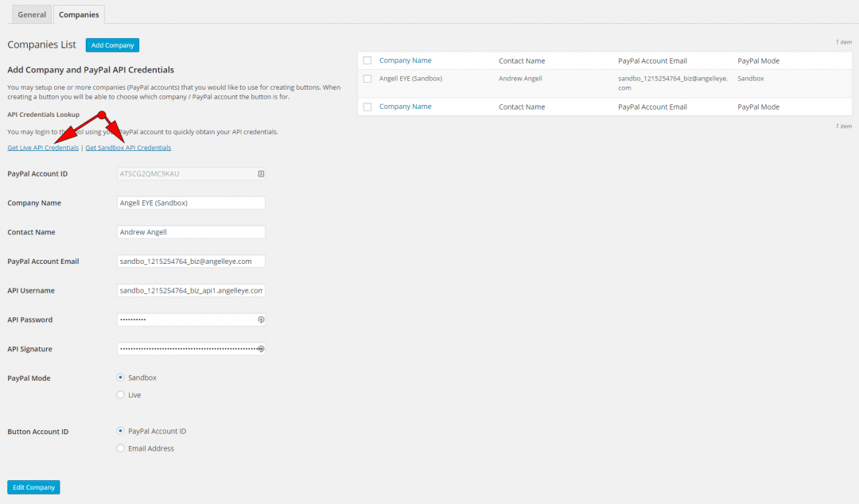Click the API Username input field
This screenshot has height=504, width=859.
(x=191, y=290)
